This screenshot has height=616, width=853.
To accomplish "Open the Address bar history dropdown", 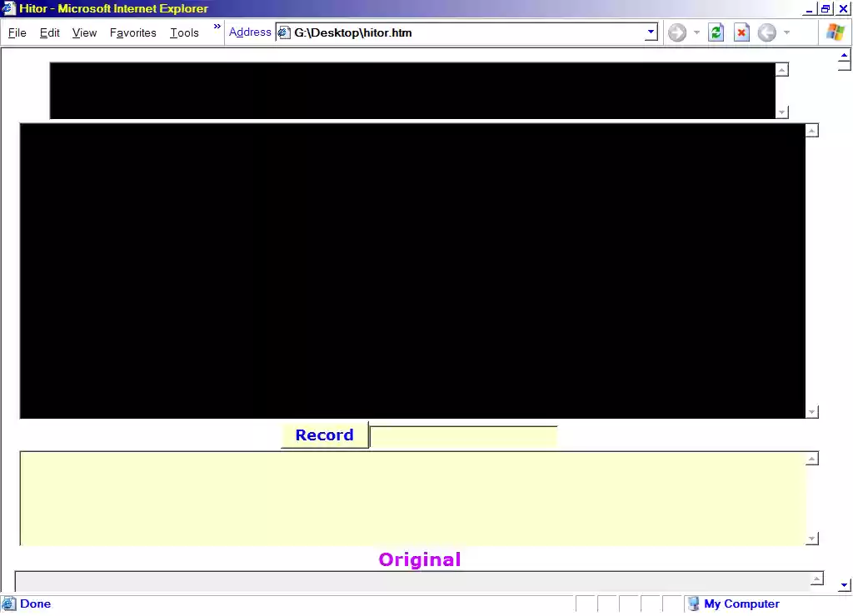I will point(651,32).
